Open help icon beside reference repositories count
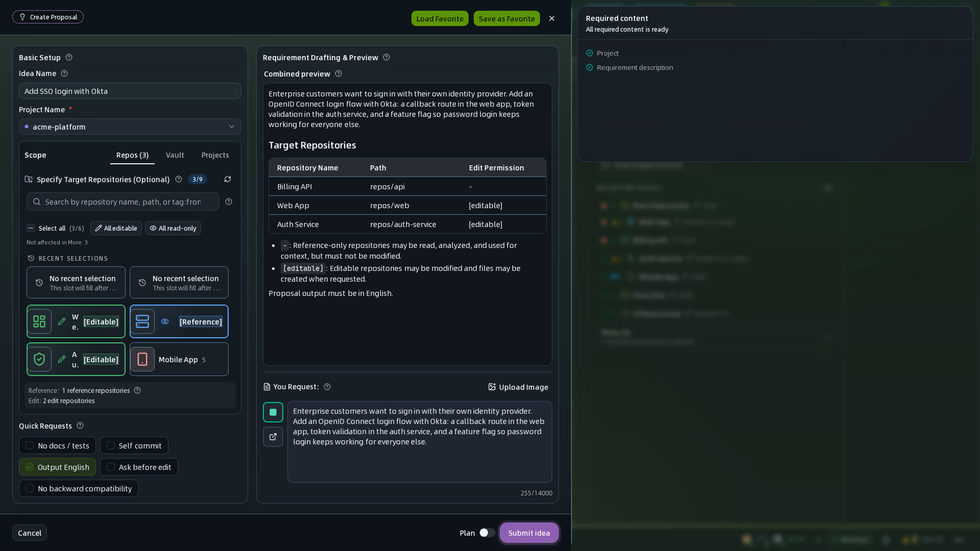Viewport: 980px width, 551px height. coord(137,390)
